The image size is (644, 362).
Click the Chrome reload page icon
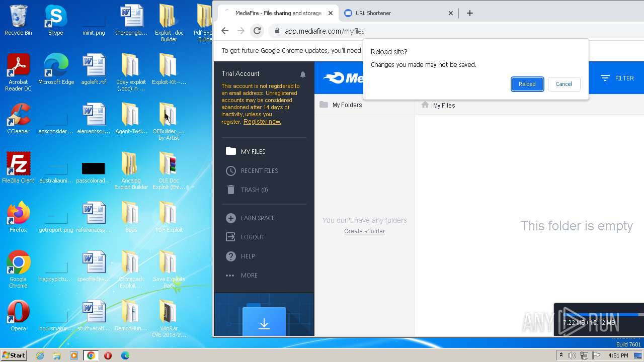[x=257, y=31]
